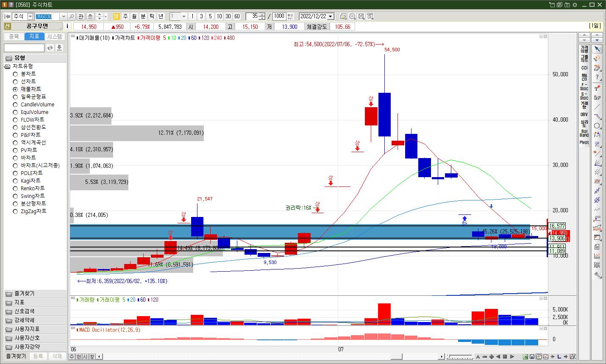Viewport: 606px width, 364px height.
Task: Expand the 사용자지표 folder section
Action: 35,329
